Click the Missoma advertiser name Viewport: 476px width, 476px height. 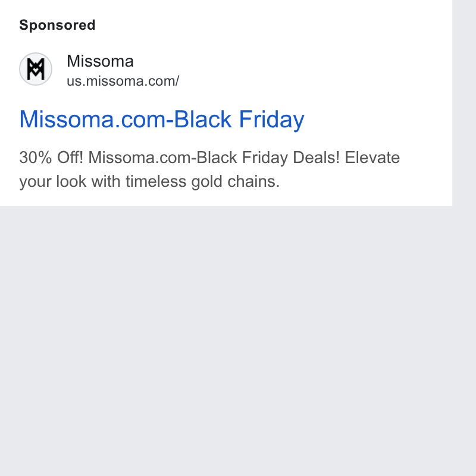coord(100,61)
